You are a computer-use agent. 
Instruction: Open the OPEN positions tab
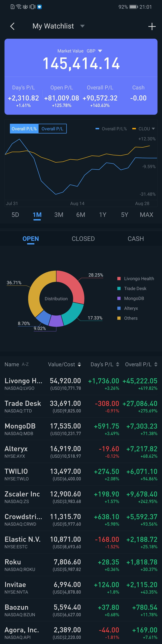click(31, 239)
